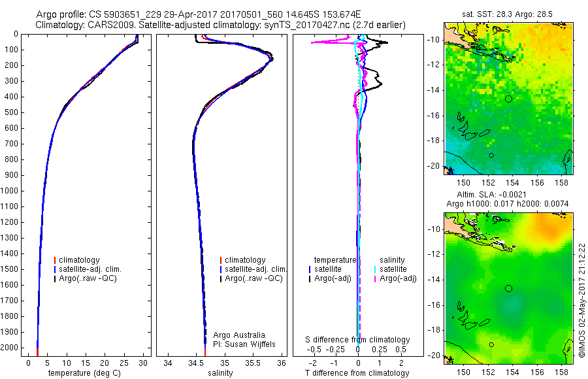The image size is (588, 379).
Task: Click the black Argo(..raw -QC) temperature legend marker
Action: [55, 279]
